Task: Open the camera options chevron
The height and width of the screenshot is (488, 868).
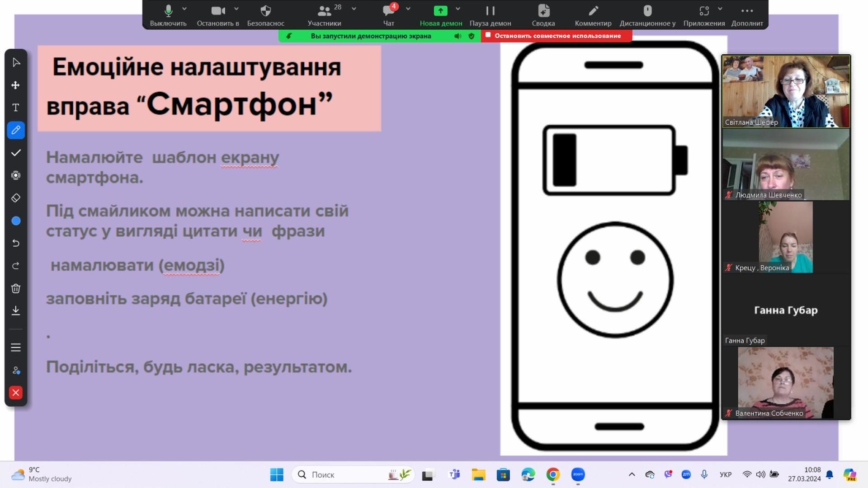Action: point(236,9)
